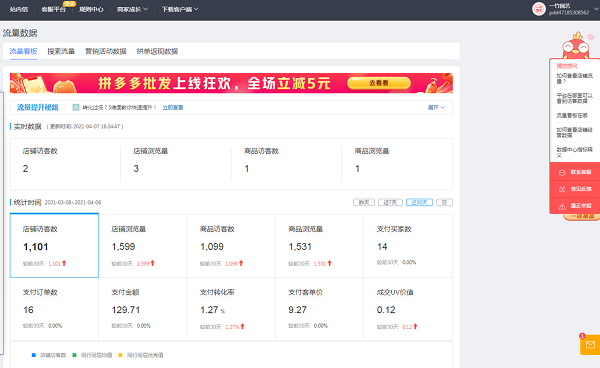
Task: Select the 成交UV价值 metric card
Action: pyautogui.click(x=408, y=309)
